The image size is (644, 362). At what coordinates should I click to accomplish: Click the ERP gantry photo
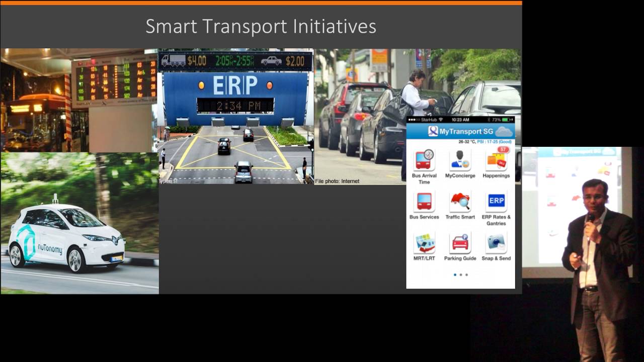coord(236,117)
